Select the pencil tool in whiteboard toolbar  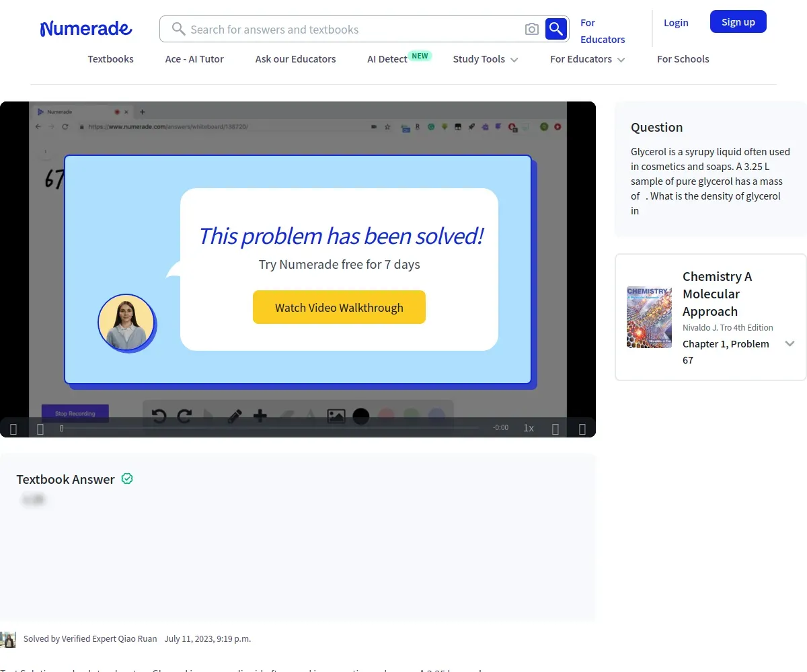[x=234, y=416]
